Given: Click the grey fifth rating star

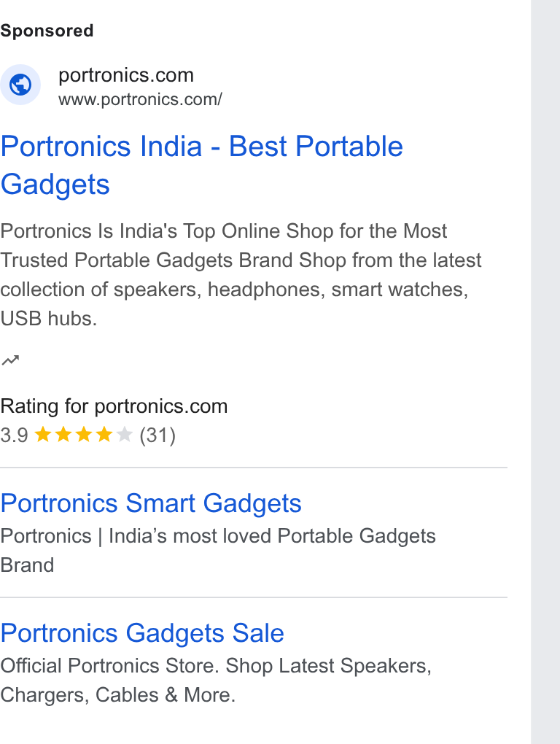Looking at the screenshot, I should (124, 434).
